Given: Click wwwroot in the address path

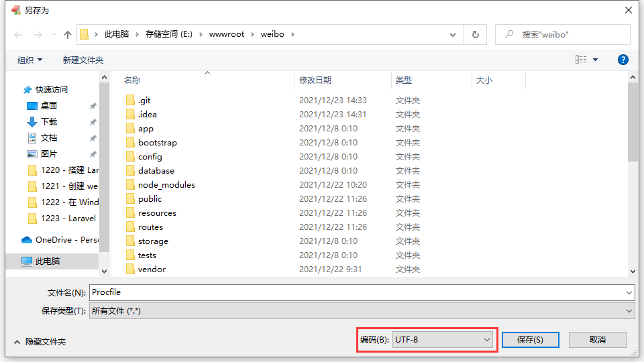Looking at the screenshot, I should point(227,34).
